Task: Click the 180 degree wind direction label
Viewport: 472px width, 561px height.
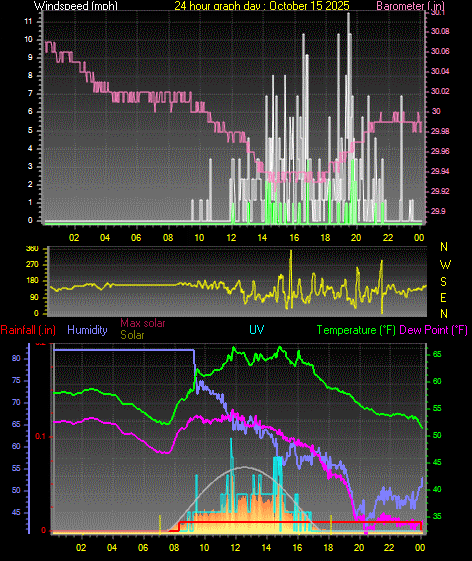Action: click(32, 280)
